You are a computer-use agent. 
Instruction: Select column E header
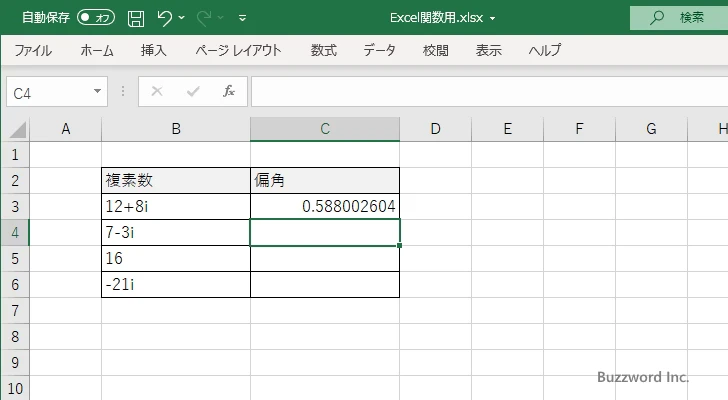point(507,129)
